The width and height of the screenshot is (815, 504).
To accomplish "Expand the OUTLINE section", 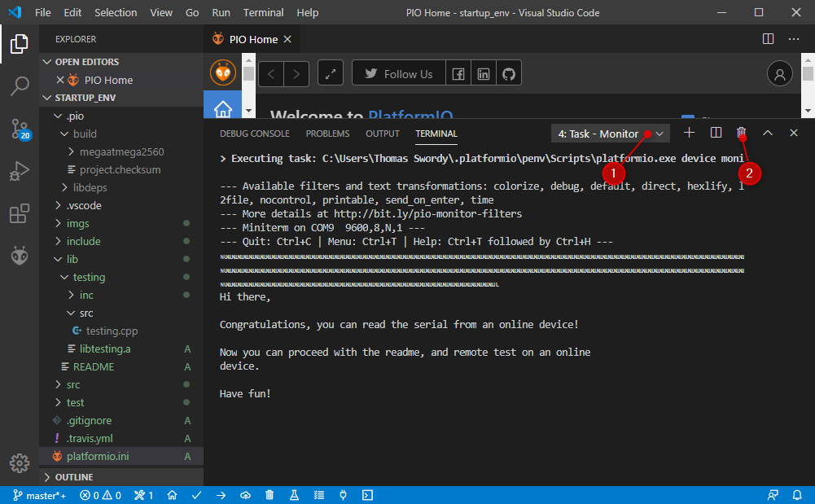I will tap(121, 477).
